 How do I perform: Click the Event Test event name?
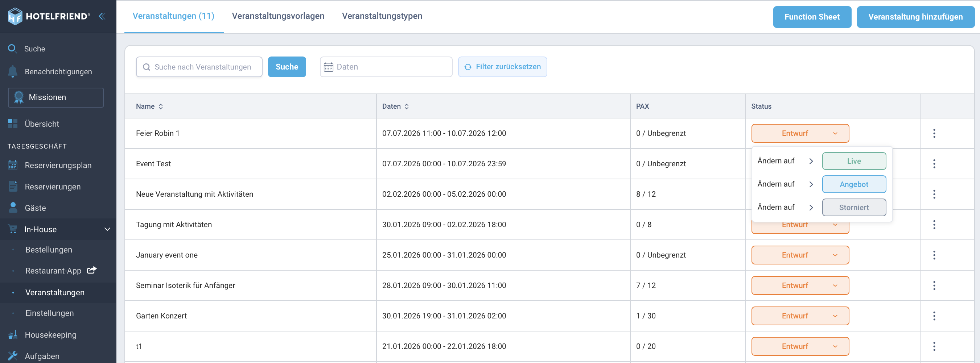[153, 163]
